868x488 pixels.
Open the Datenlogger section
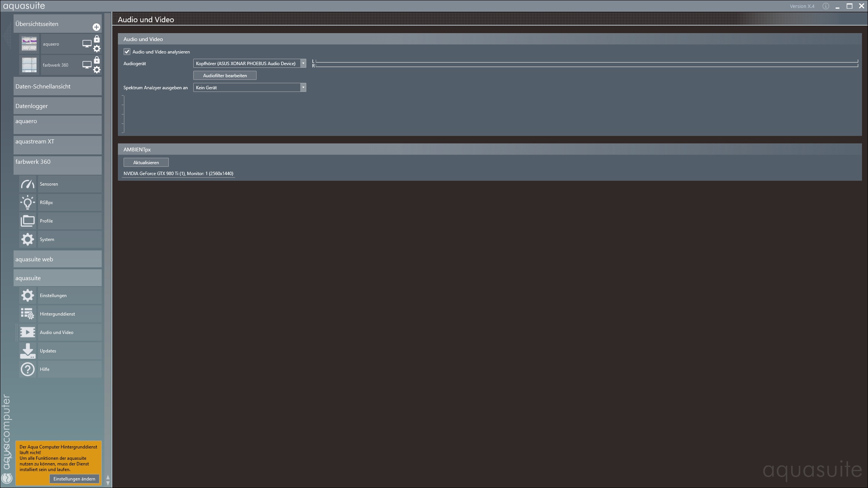(x=57, y=106)
